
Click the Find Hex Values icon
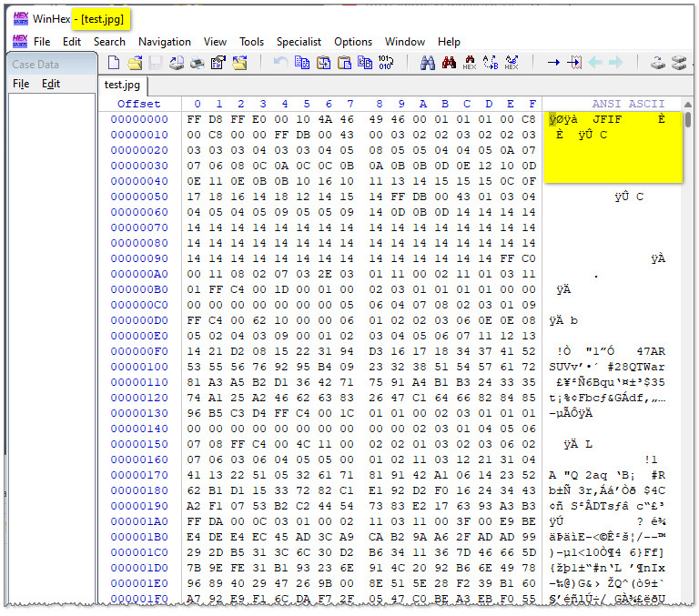[x=470, y=63]
